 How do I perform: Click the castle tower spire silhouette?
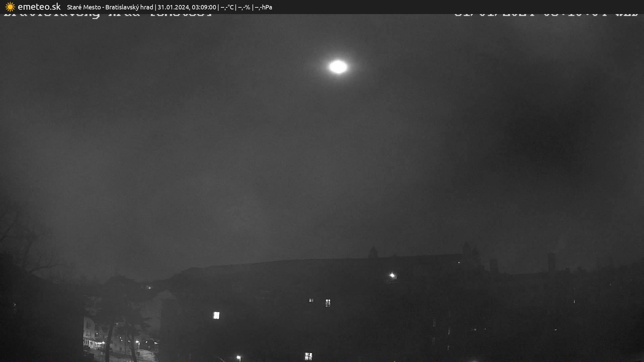pyautogui.click(x=373, y=252)
